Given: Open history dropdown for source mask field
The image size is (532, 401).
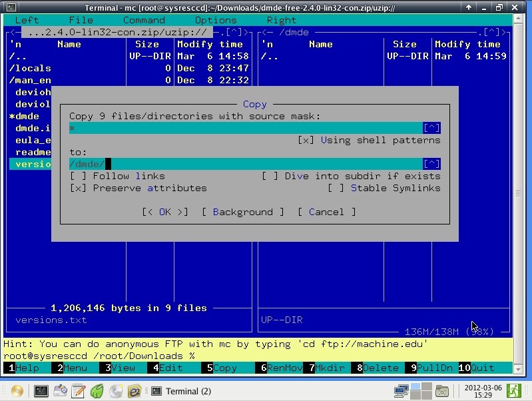Looking at the screenshot, I should 431,128.
